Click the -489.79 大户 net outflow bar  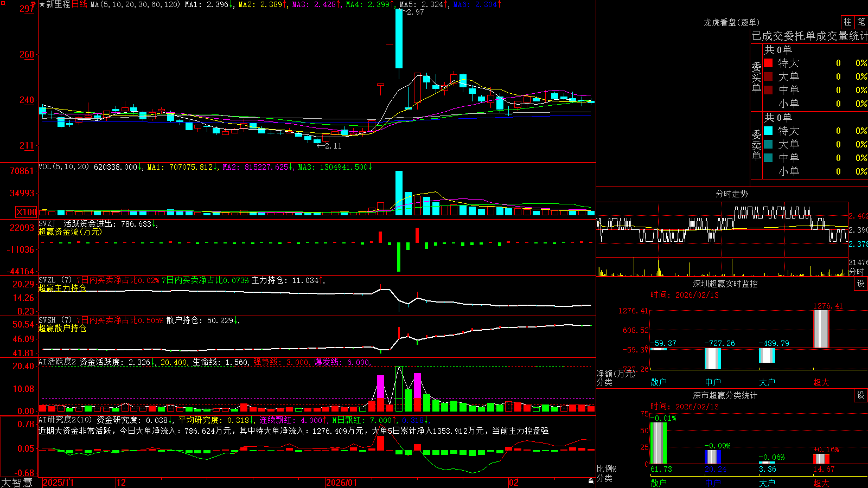[x=767, y=355]
